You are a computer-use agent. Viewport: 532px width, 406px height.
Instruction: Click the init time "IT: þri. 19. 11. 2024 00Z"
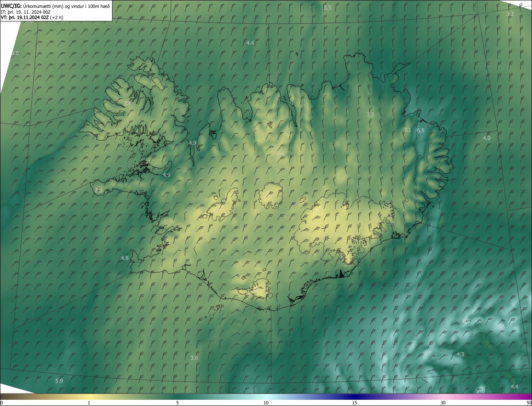coord(26,12)
